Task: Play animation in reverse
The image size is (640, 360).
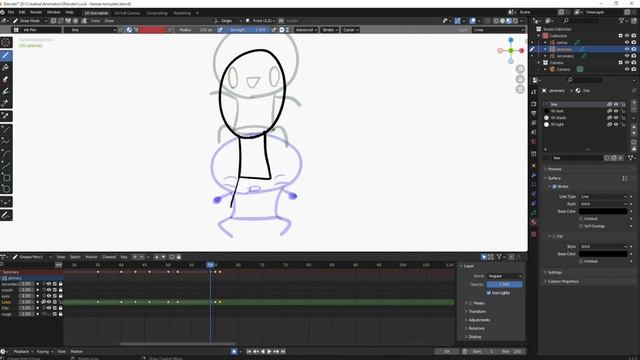Action: tap(263, 351)
